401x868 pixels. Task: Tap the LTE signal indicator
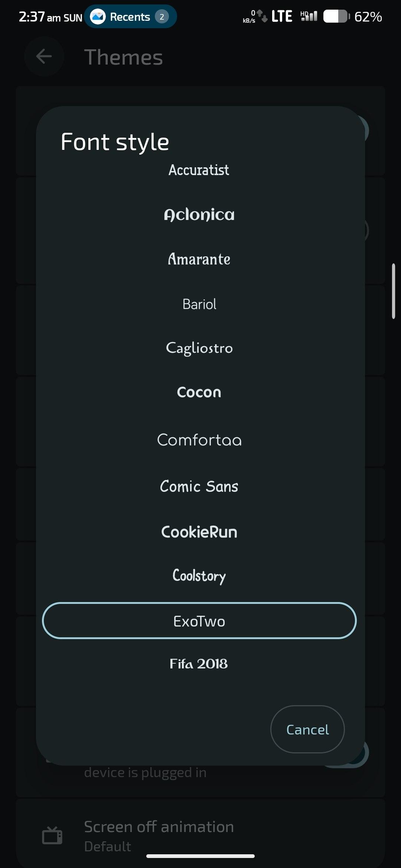pyautogui.click(x=281, y=17)
